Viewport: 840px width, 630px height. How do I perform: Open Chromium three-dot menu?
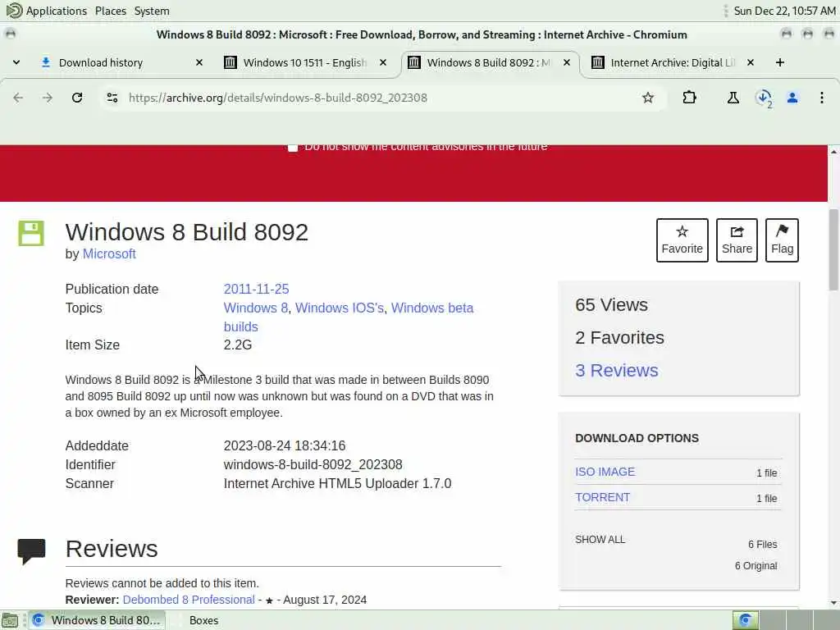coord(821,98)
